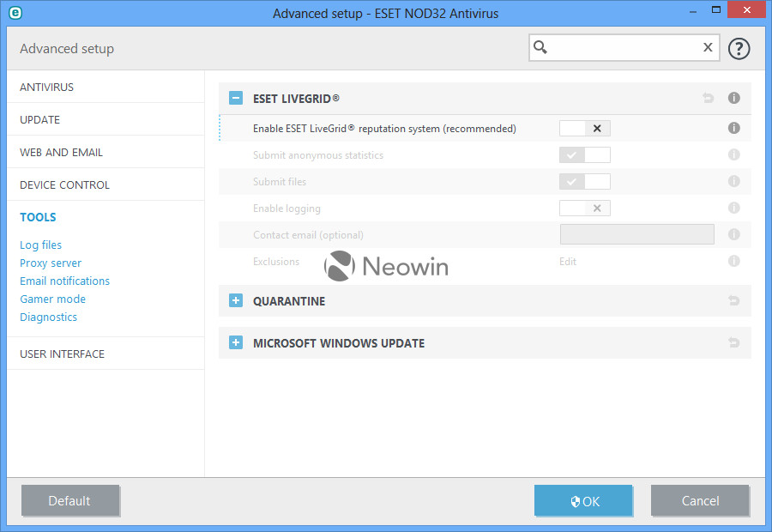Click the 'Submit anonymous statistics' label
The image size is (772, 532).
[318, 155]
